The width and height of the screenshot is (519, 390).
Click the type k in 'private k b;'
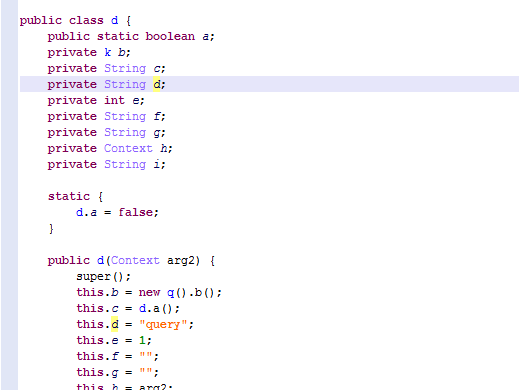tap(108, 52)
